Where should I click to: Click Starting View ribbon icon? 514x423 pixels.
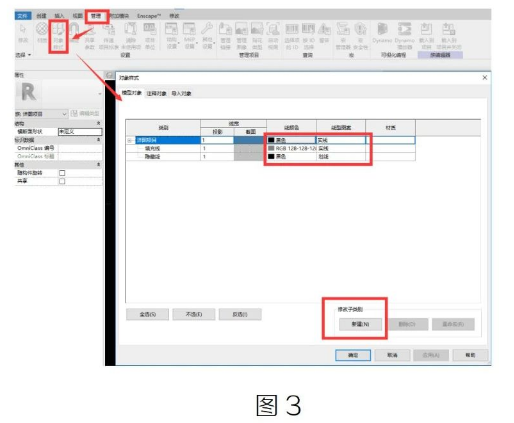click(x=273, y=37)
